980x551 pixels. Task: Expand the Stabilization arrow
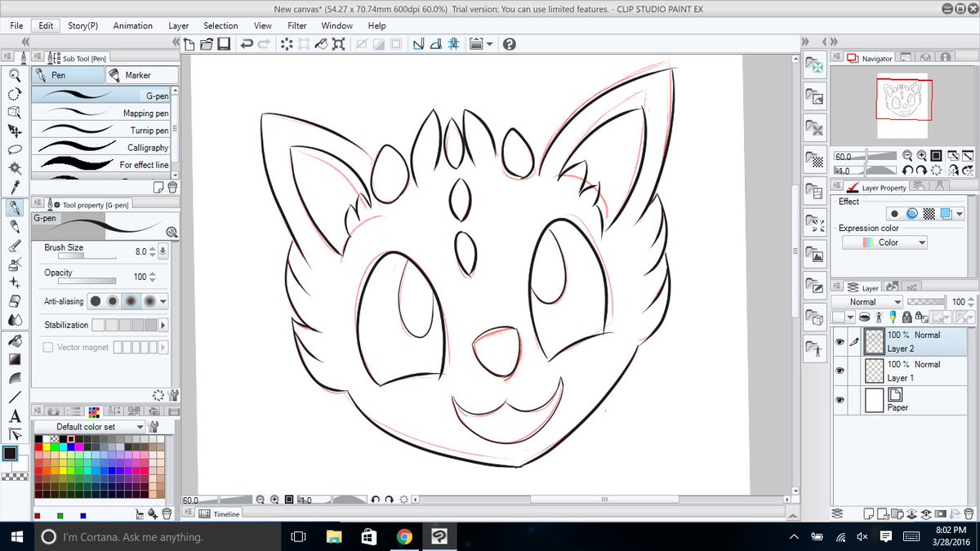coord(164,325)
